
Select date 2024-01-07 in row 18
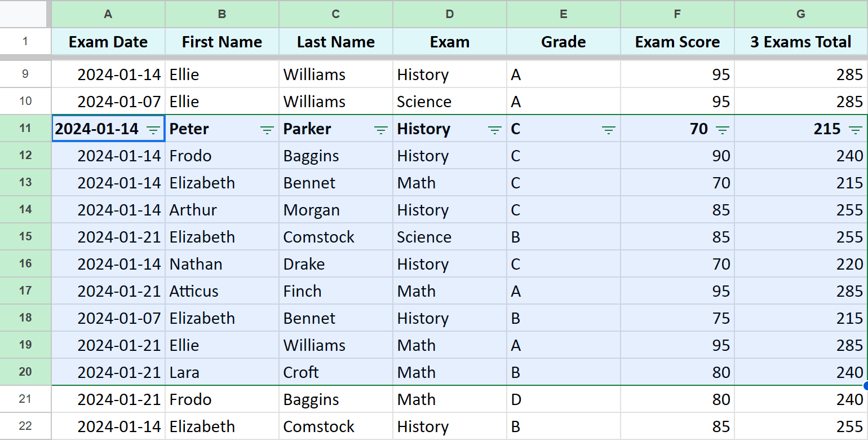[108, 318]
